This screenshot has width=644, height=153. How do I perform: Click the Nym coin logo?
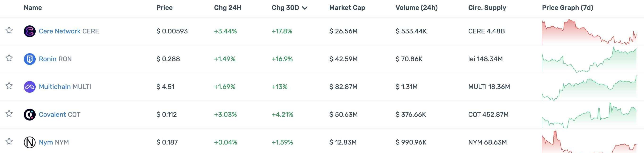click(x=29, y=142)
